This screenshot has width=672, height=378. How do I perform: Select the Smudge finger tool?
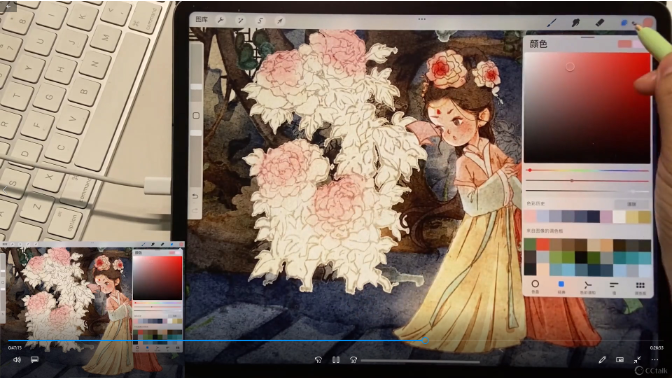click(x=576, y=22)
